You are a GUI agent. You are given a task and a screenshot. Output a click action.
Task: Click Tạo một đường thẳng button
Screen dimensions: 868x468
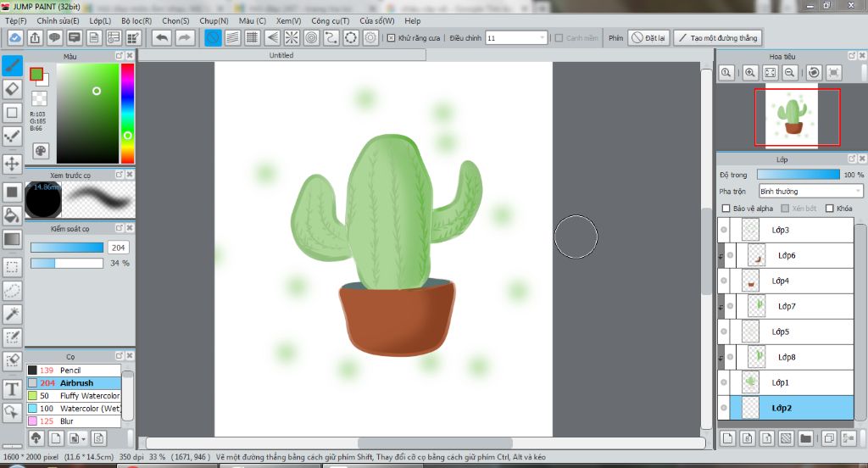(718, 37)
